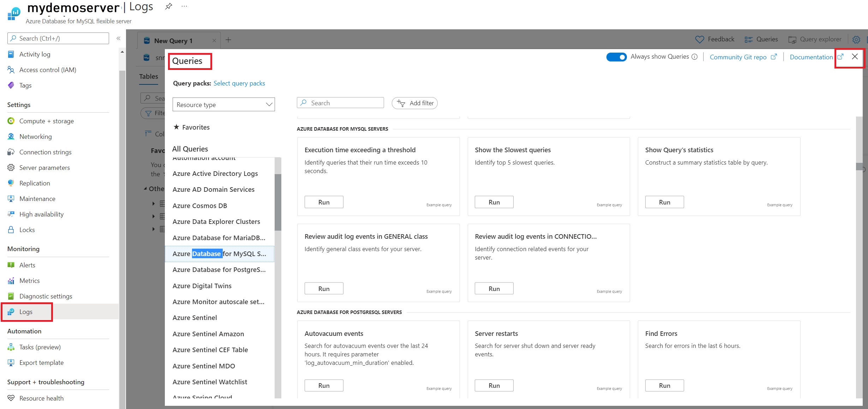Click the Select query packs link
Screen dimensions: 868x409
(239, 83)
